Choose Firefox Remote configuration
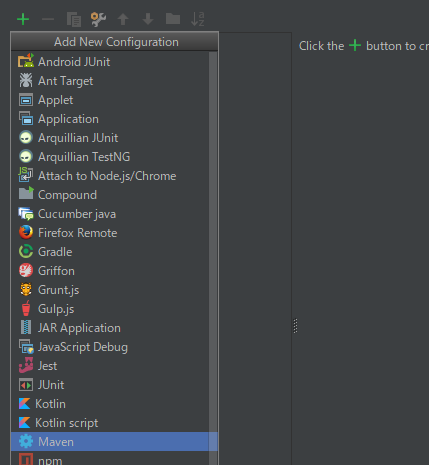 (x=110, y=233)
